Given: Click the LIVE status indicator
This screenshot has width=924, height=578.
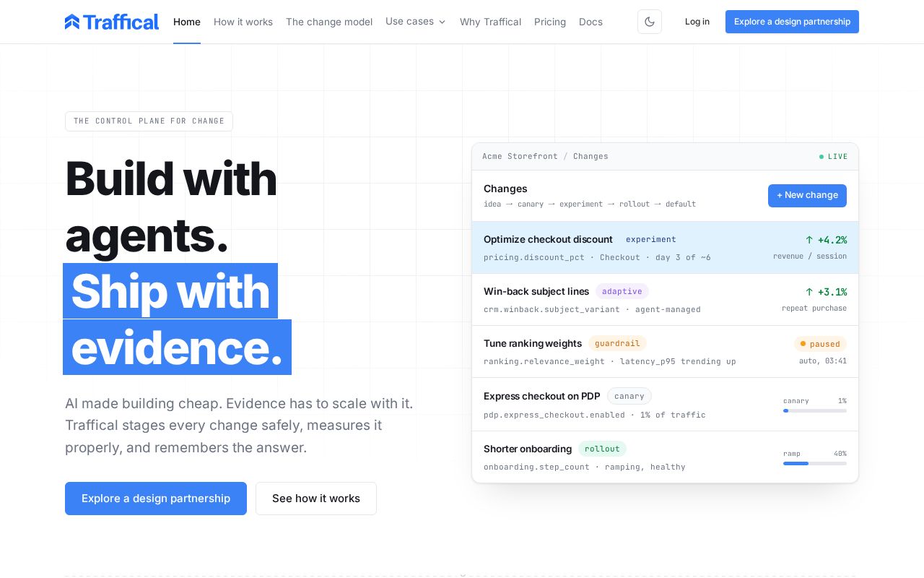Looking at the screenshot, I should [x=834, y=157].
